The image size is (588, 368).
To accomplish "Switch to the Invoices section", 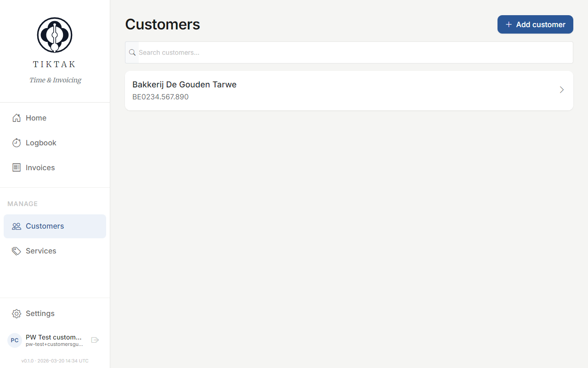I will 40,167.
